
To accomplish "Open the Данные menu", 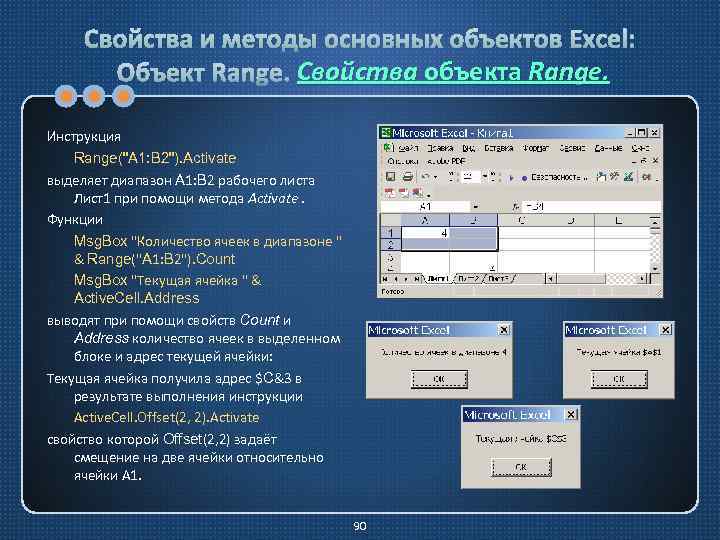I will tap(608, 148).
